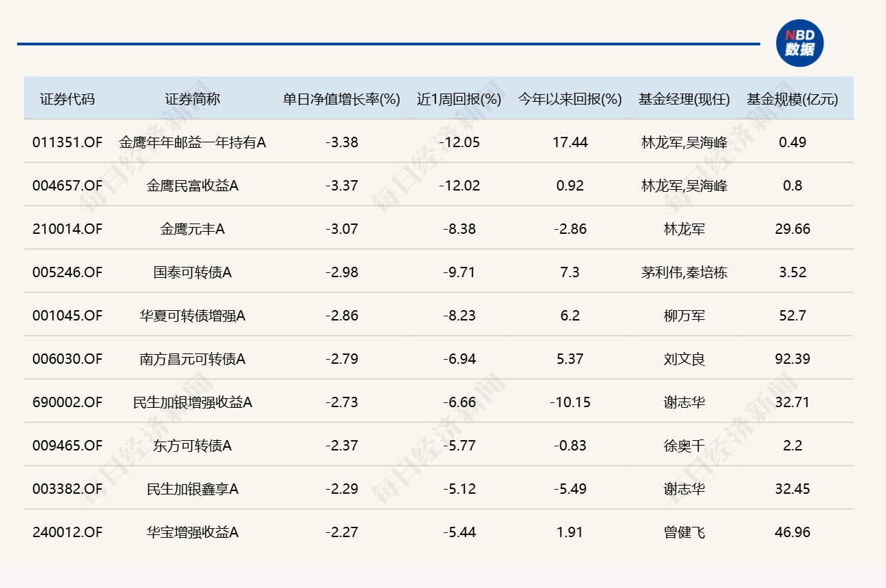Click daily growth value -3.07

[x=342, y=229]
